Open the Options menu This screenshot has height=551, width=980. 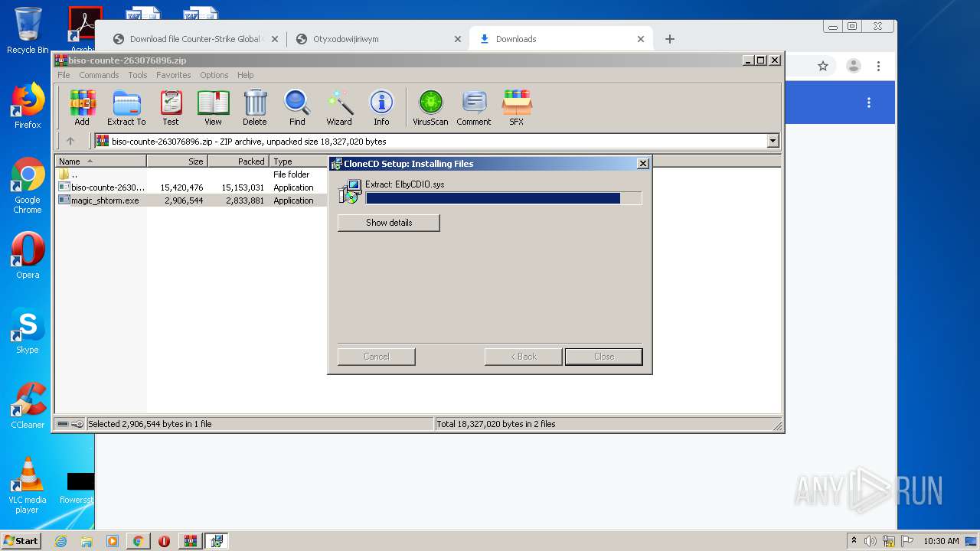214,75
